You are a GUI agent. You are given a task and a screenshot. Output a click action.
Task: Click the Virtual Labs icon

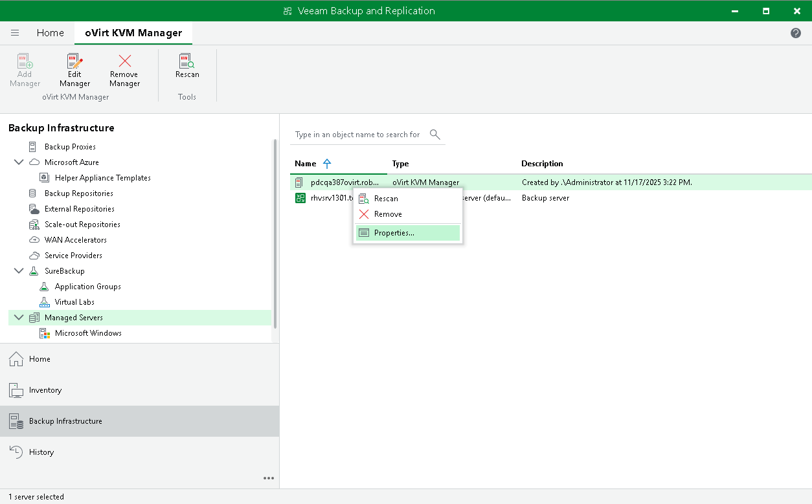click(44, 302)
